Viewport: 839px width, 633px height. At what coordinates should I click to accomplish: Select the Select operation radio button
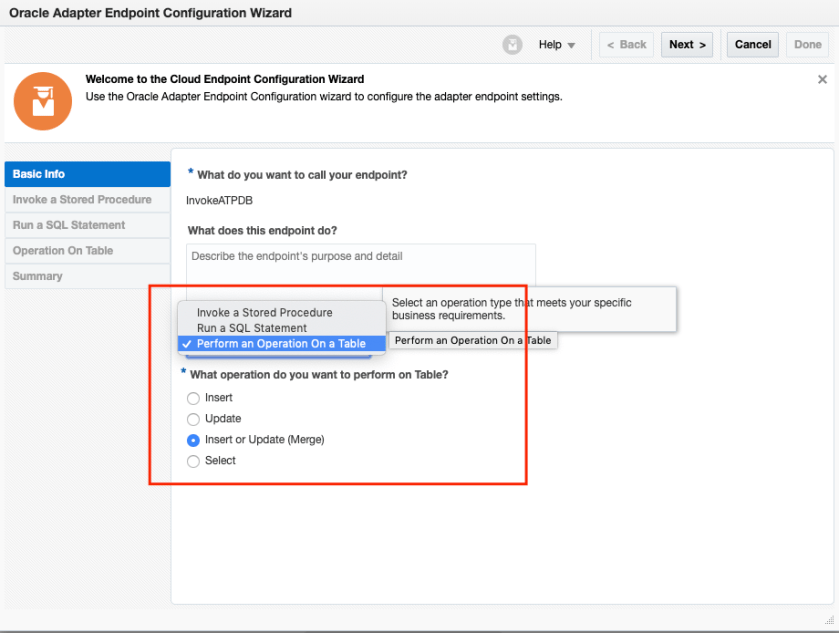click(x=194, y=461)
